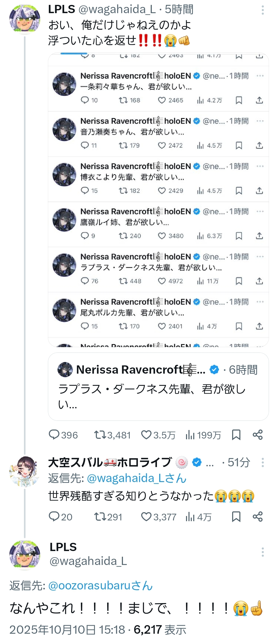This screenshot has width=278, height=644.
Task: Like the LPLS post with 3.5万 likes
Action: point(146,435)
